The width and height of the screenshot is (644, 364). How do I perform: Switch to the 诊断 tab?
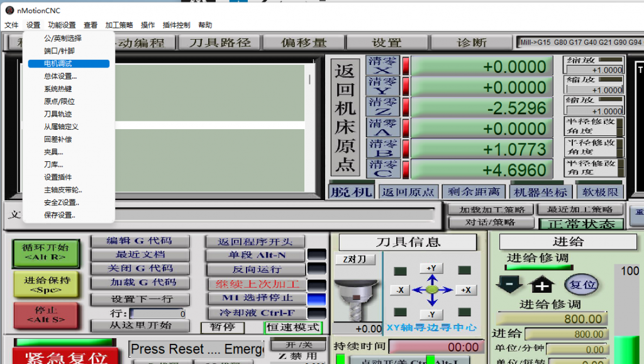point(472,42)
